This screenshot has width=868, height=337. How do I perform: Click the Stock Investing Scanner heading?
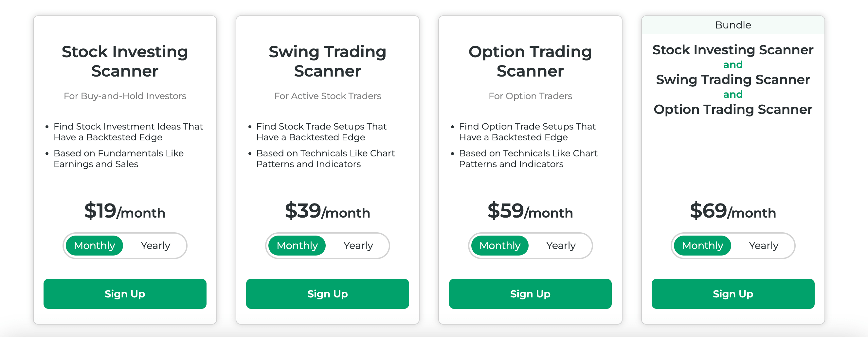click(125, 61)
